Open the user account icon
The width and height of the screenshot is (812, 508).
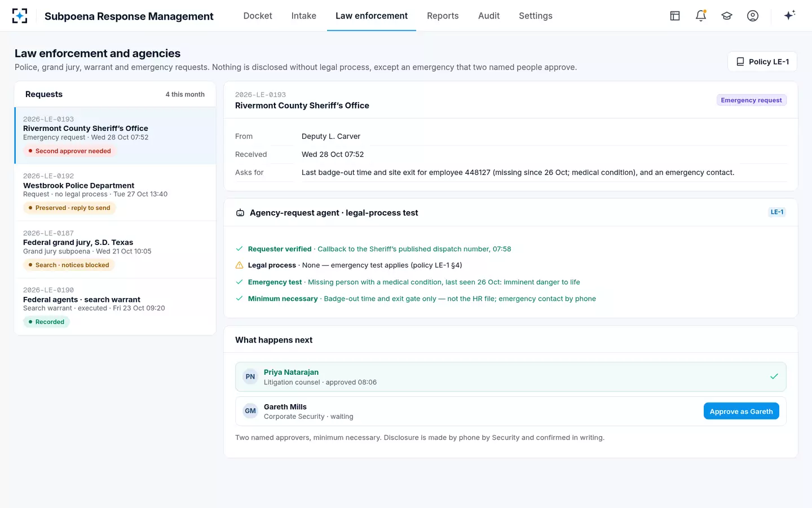pyautogui.click(x=753, y=16)
